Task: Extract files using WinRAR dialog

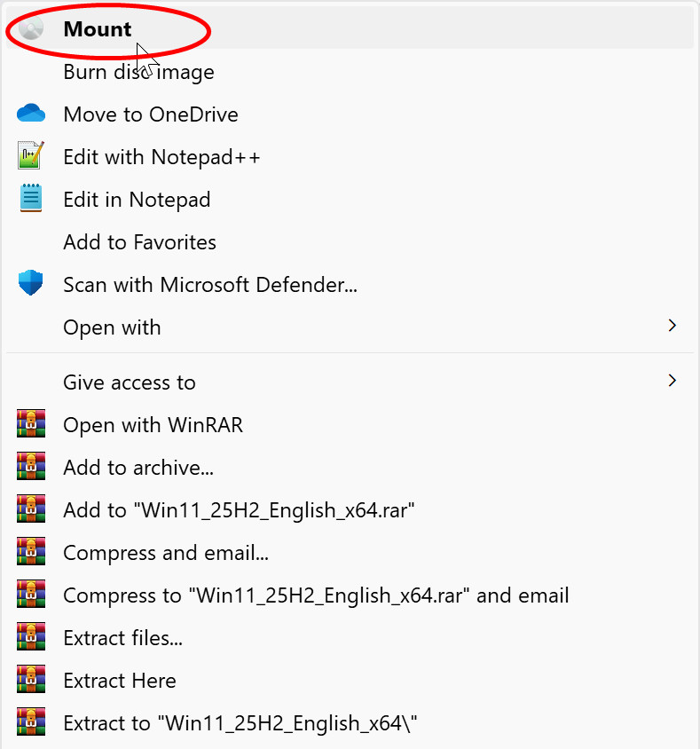Action: pos(122,637)
